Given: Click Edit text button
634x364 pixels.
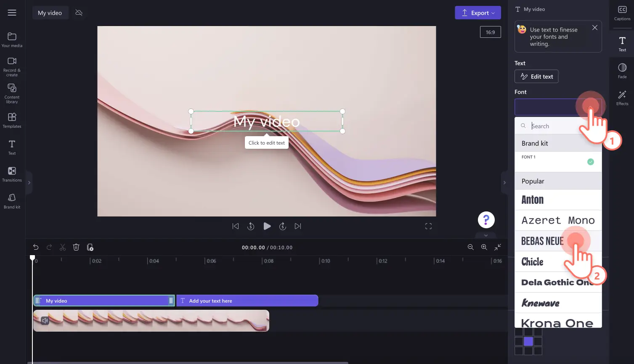Looking at the screenshot, I should tap(536, 76).
